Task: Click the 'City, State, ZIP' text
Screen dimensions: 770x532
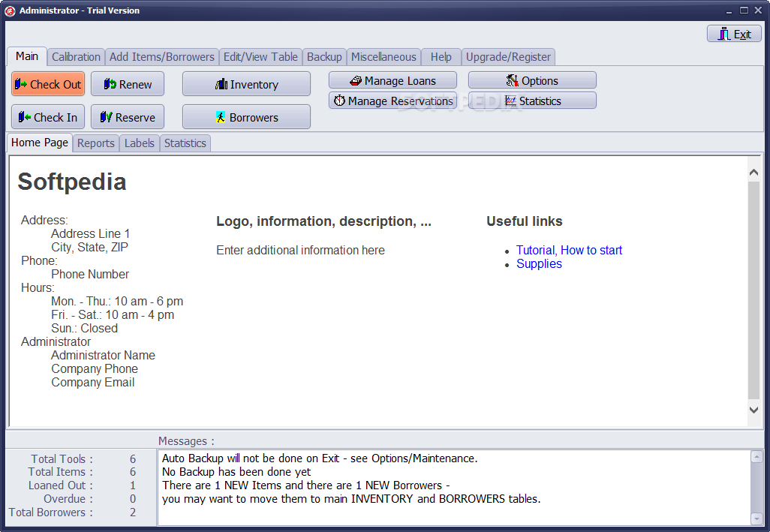Action: [x=89, y=247]
